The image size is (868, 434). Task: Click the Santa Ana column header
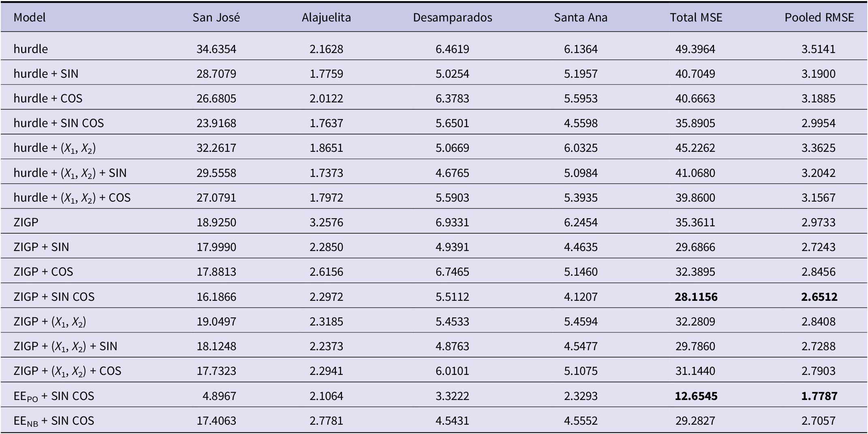pos(581,17)
